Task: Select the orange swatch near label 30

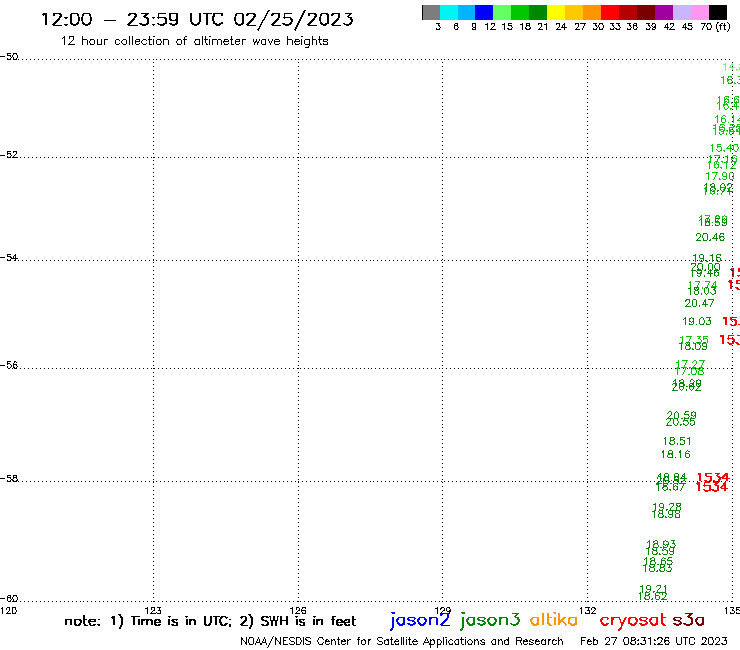Action: pyautogui.click(x=592, y=12)
